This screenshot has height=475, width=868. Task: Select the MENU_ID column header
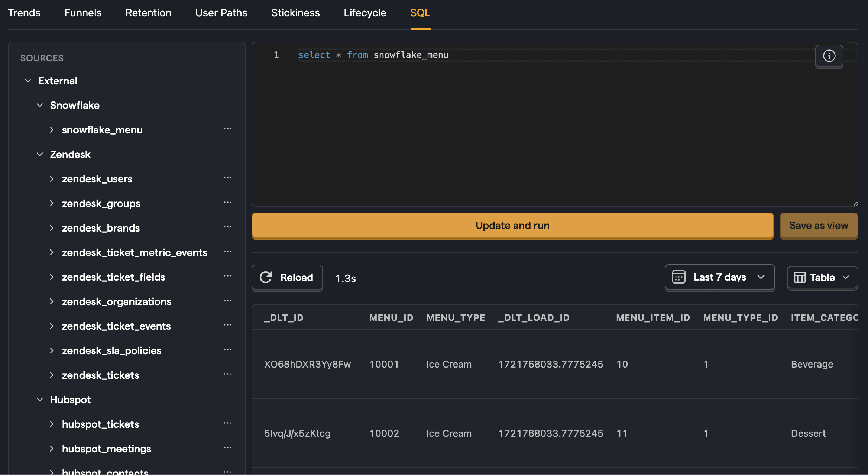click(391, 318)
